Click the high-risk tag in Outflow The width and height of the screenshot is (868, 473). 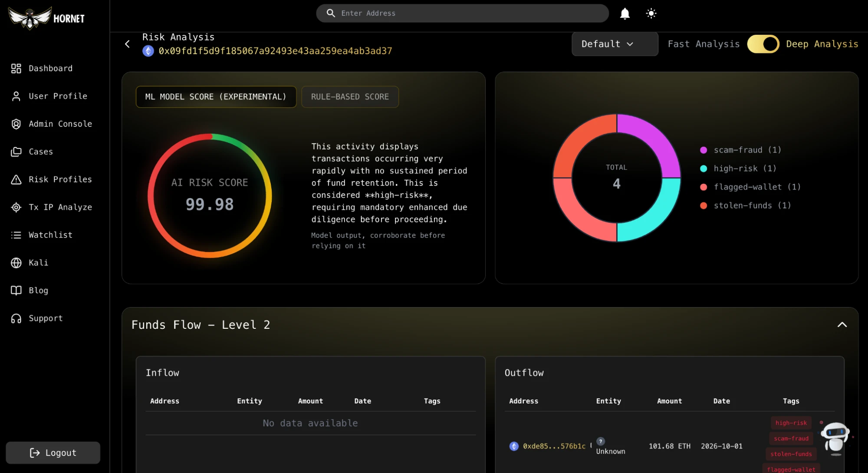[791, 423]
